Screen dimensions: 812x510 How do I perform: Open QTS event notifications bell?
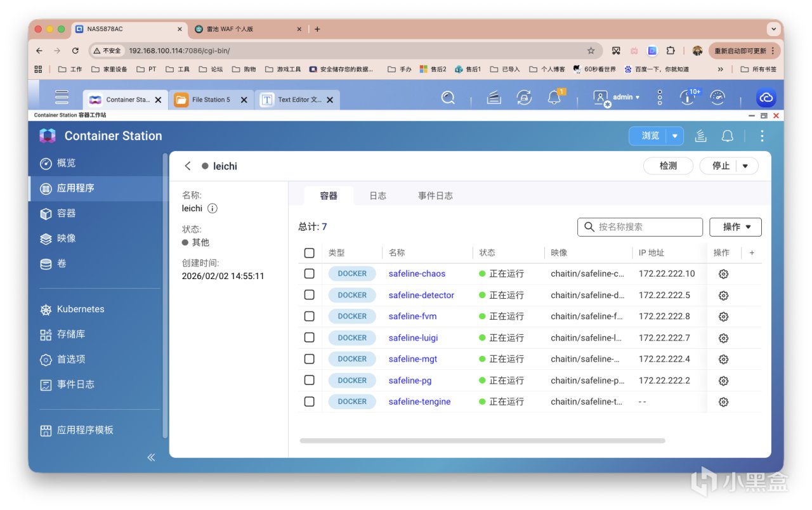tap(554, 97)
